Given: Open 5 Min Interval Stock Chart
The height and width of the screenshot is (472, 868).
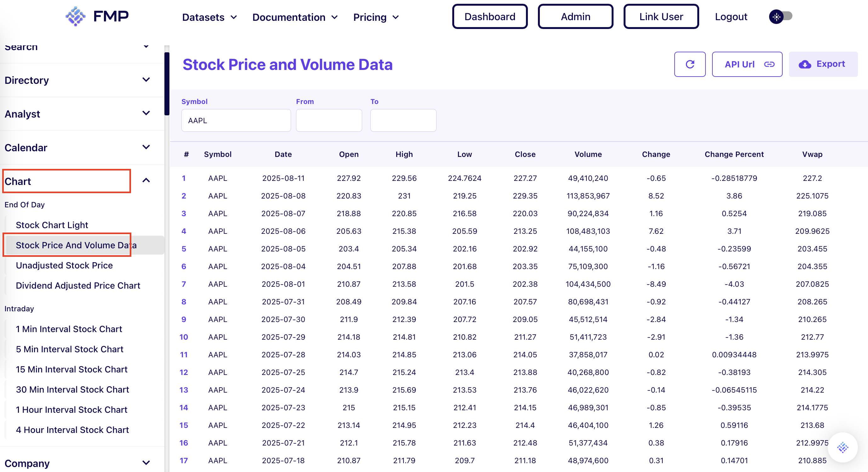Looking at the screenshot, I should click(x=69, y=349).
